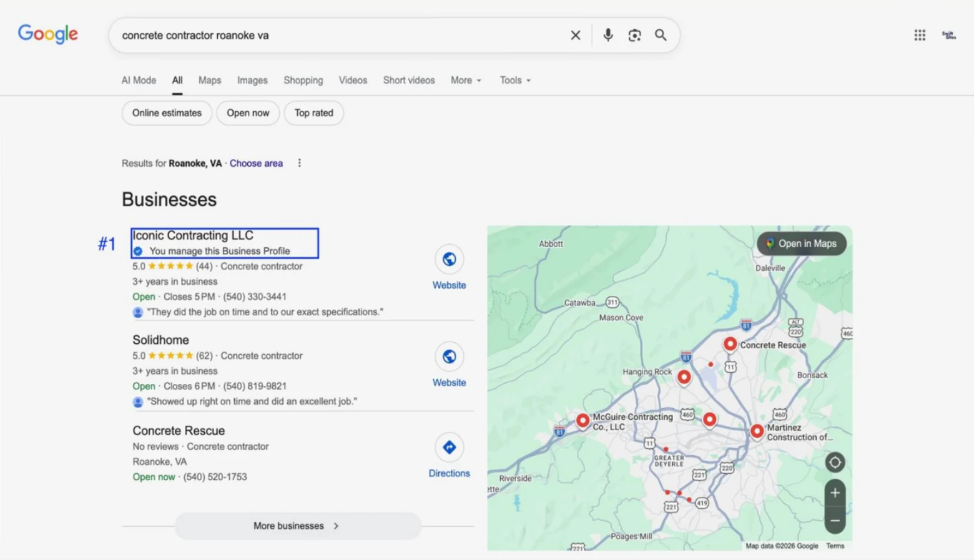This screenshot has width=974, height=560.
Task: Click the Choose area link
Action: click(x=256, y=163)
